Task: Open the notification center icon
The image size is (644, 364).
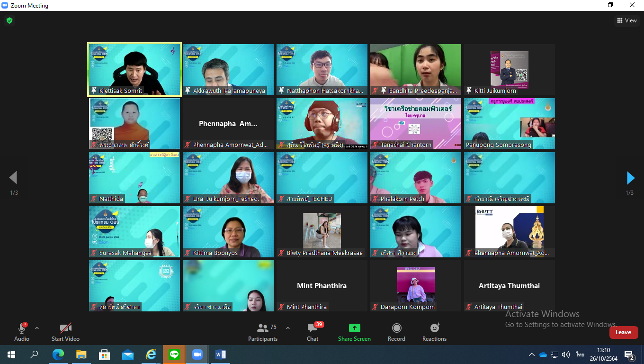Action: coord(629,355)
